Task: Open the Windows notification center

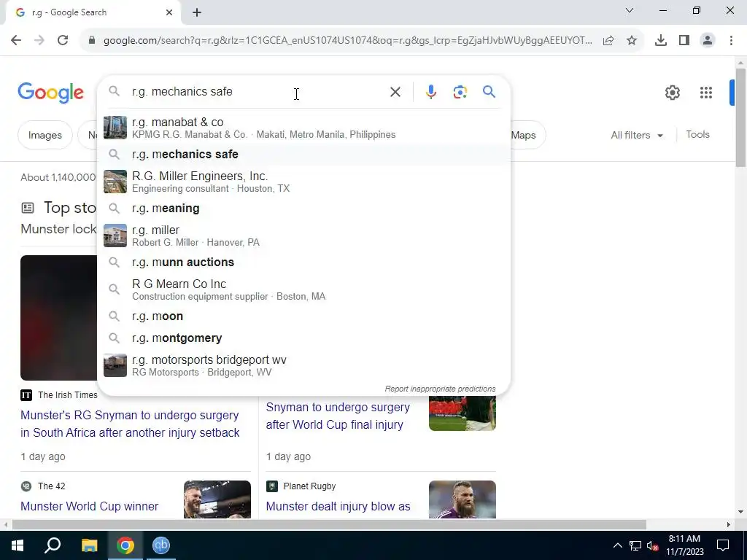Action: pyautogui.click(x=723, y=545)
